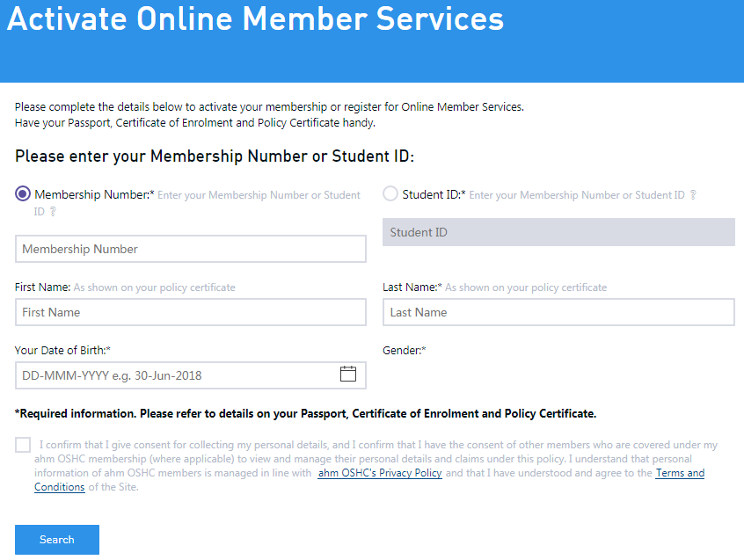The width and height of the screenshot is (744, 560).
Task: Click the "Last Name:" field label
Action: pyautogui.click(x=411, y=287)
